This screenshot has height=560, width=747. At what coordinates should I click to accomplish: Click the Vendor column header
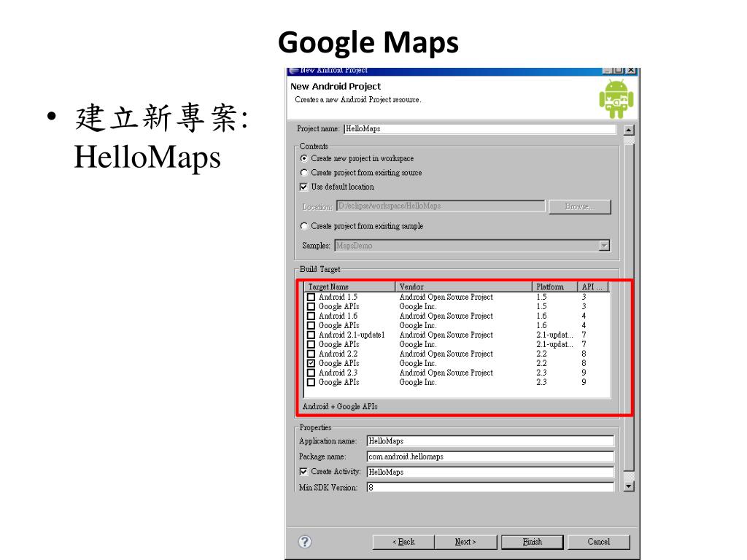click(463, 287)
